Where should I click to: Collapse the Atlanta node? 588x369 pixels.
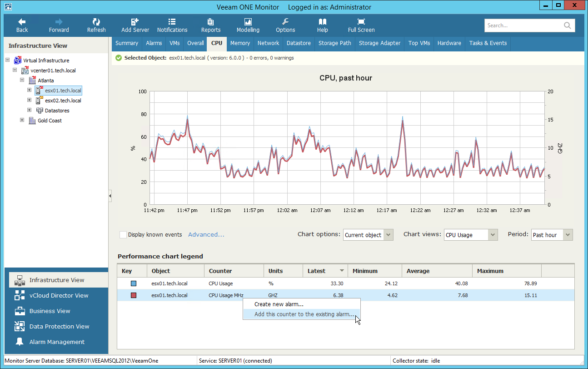[x=22, y=80]
